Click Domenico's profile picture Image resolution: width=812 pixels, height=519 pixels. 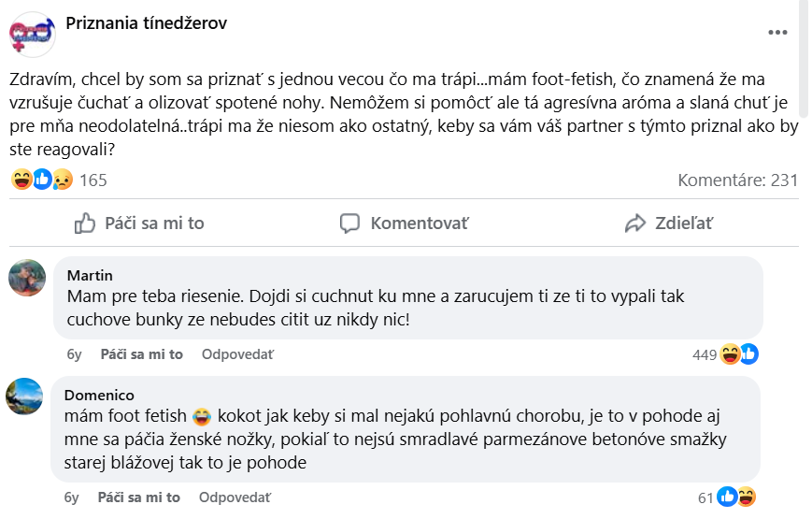(x=26, y=396)
